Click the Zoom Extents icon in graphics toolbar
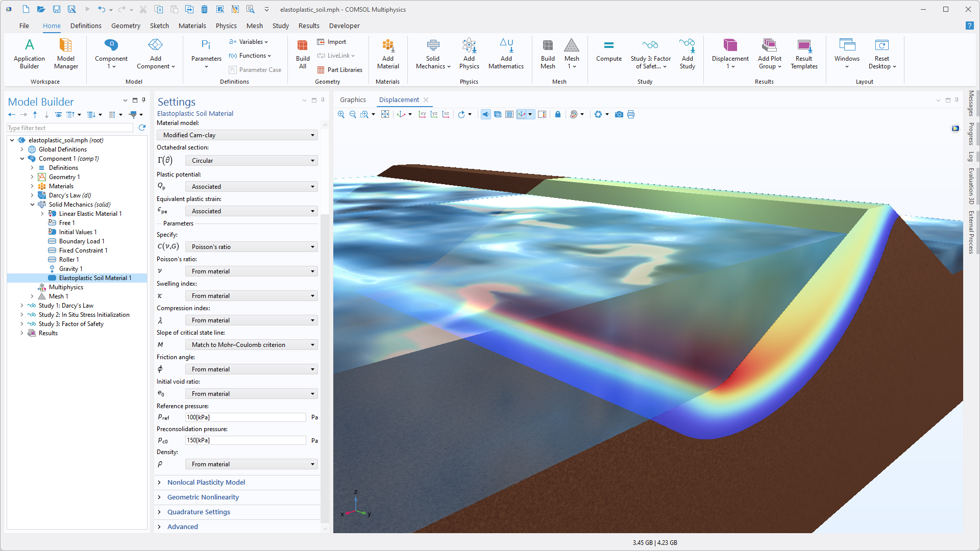The height and width of the screenshot is (551, 980). 385,114
